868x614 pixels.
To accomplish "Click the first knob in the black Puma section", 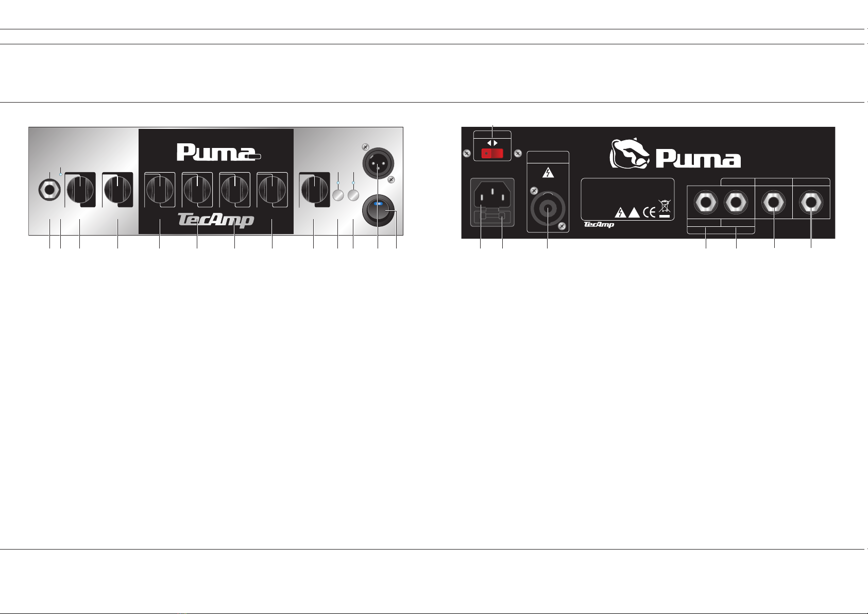I will [159, 189].
